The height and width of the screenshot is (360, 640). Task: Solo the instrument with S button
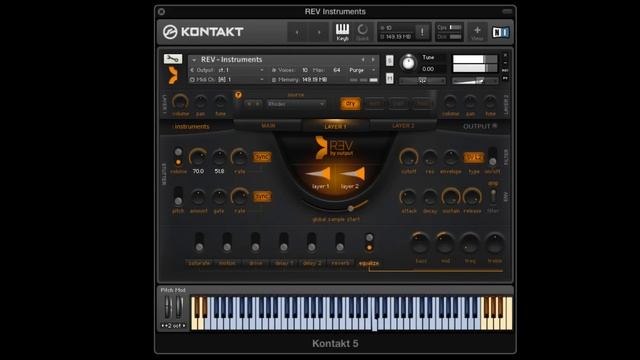coord(390,60)
